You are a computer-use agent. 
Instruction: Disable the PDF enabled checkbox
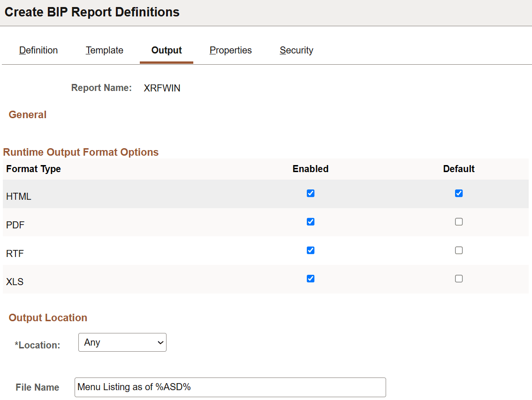point(310,222)
